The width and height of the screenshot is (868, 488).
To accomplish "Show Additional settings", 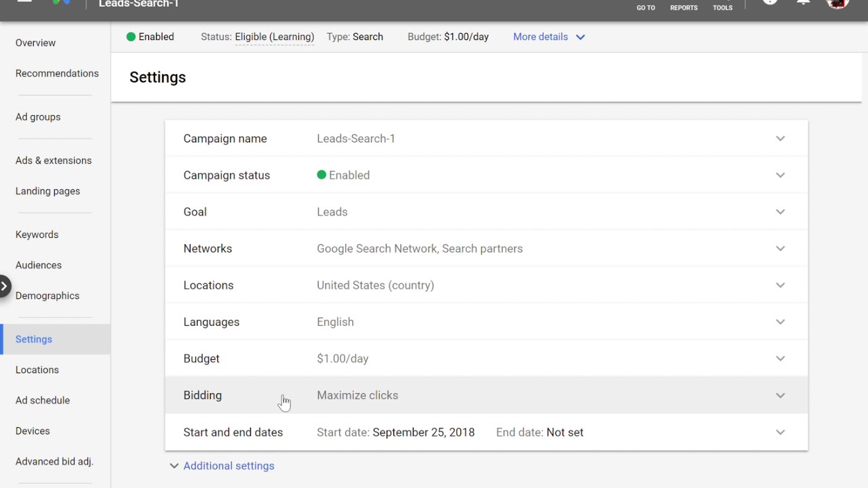I will tap(229, 466).
